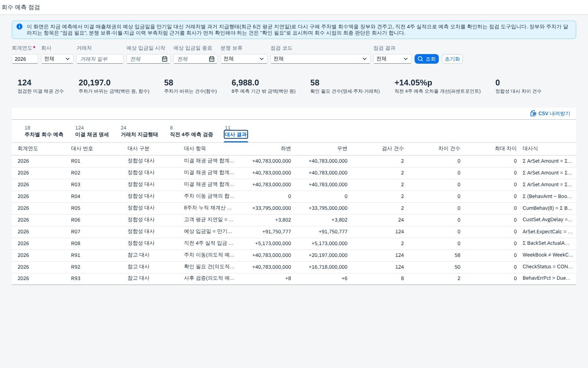Focus the 회계연도 input field
The image size is (588, 368).
[25, 59]
